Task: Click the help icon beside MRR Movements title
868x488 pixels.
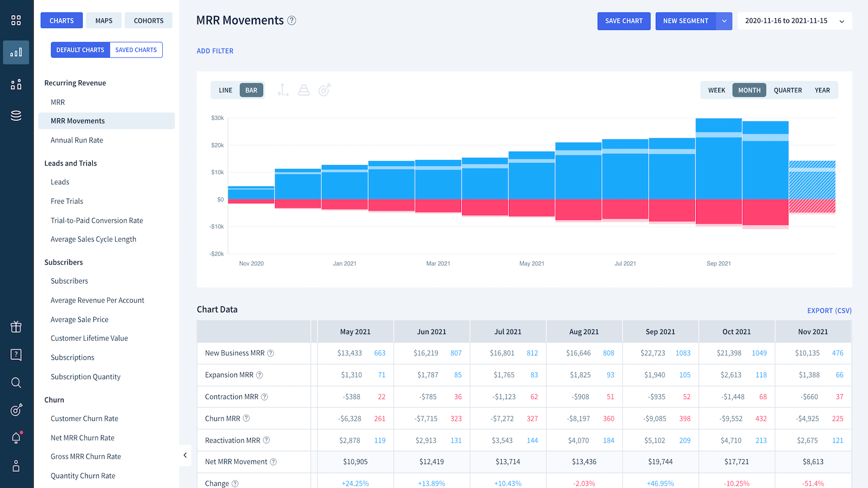Action: pyautogui.click(x=292, y=21)
